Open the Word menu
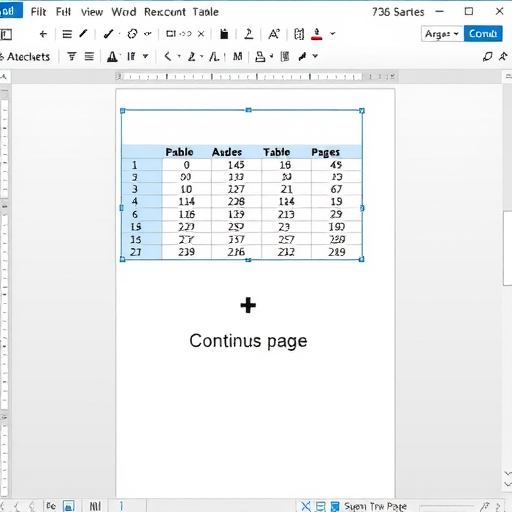 (124, 12)
